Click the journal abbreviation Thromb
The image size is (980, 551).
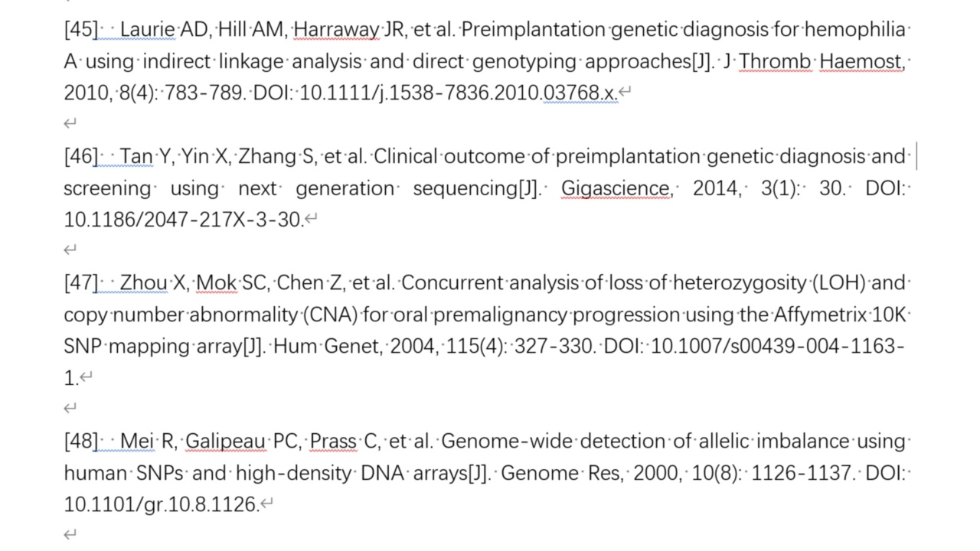(x=775, y=61)
